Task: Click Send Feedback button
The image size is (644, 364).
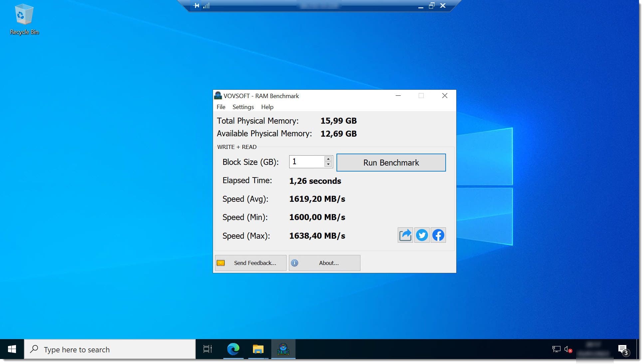Action: pyautogui.click(x=251, y=263)
